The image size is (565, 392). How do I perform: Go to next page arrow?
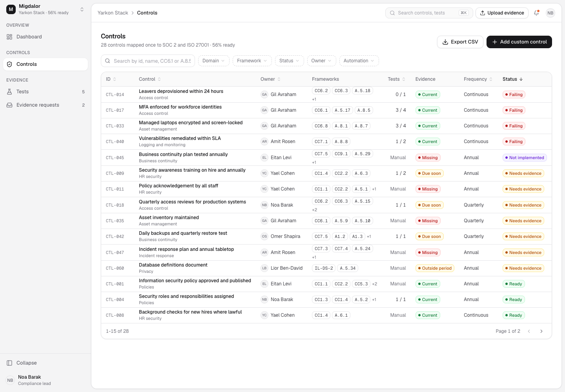(x=541, y=331)
